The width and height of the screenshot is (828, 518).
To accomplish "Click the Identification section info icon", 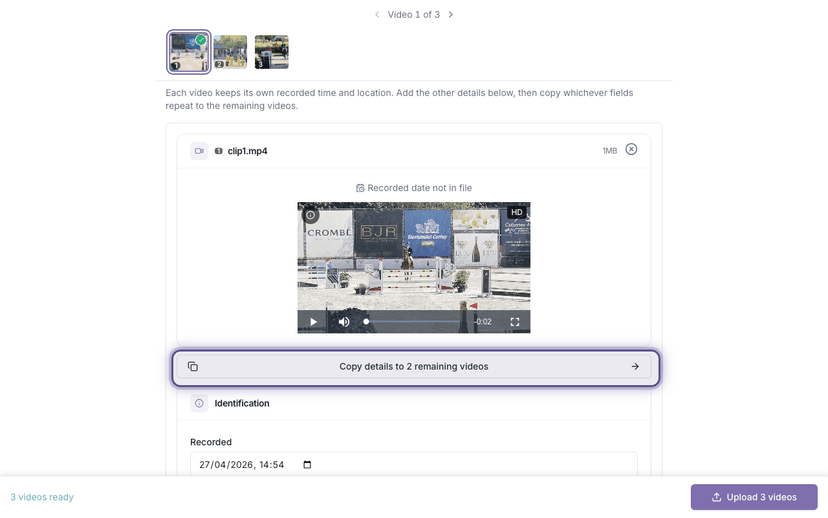I will point(199,403).
